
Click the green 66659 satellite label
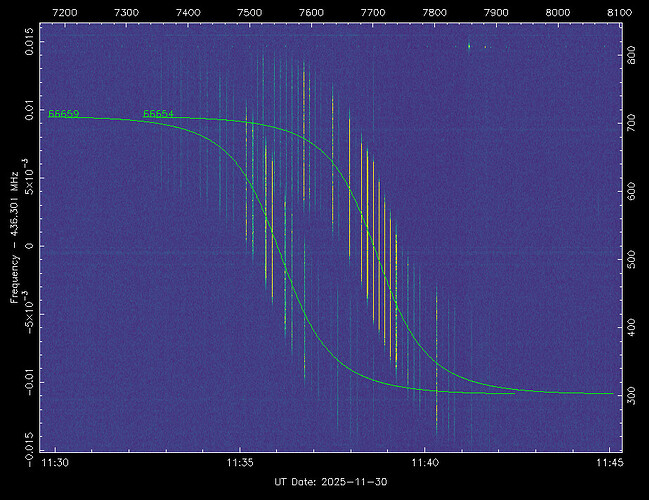click(x=64, y=114)
